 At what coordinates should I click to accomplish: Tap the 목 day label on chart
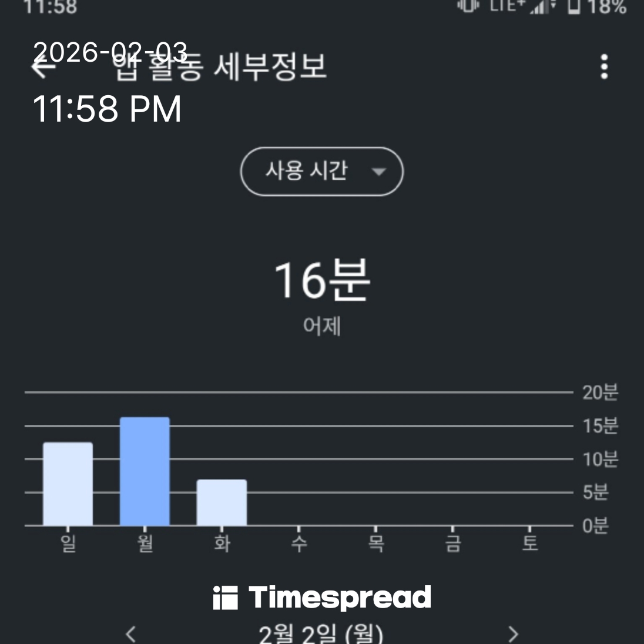click(x=376, y=542)
